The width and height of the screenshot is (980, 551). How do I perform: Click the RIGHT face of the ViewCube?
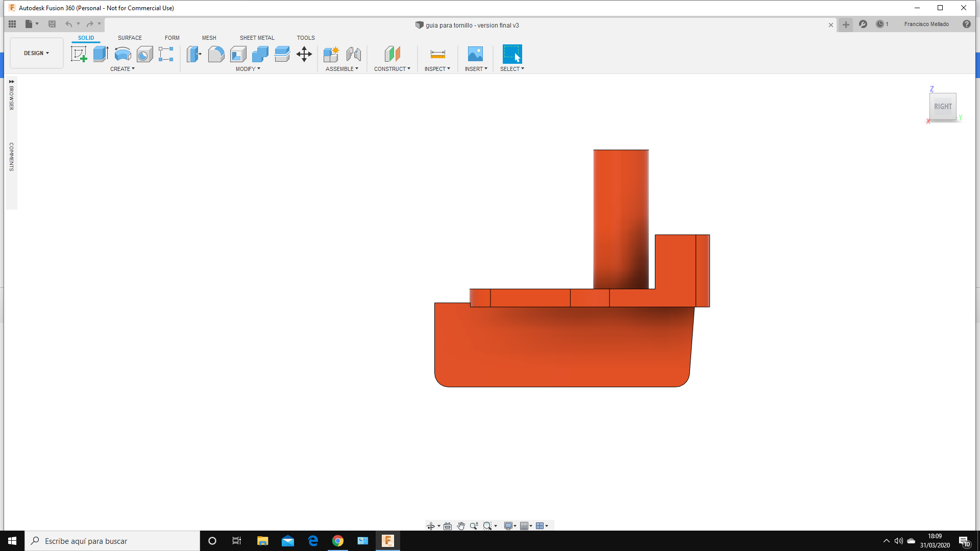(942, 107)
